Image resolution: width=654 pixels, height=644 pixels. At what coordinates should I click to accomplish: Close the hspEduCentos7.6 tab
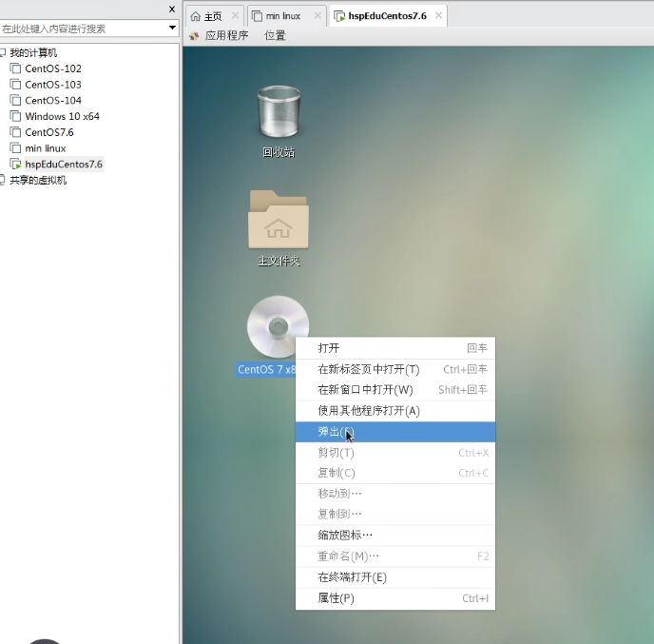click(438, 15)
